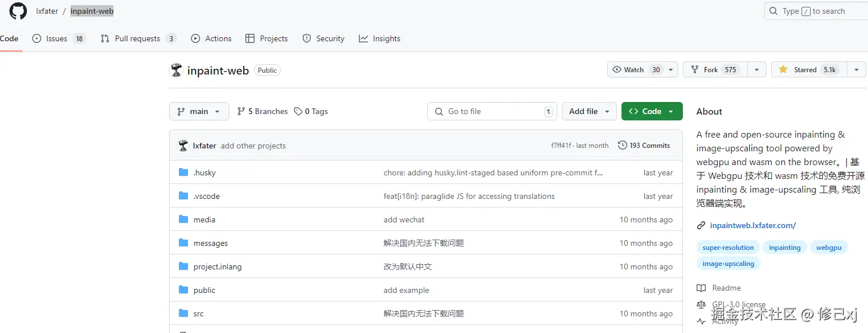Select the image-upscaling topic tag
Screen dimensions: 868x333
tap(728, 264)
